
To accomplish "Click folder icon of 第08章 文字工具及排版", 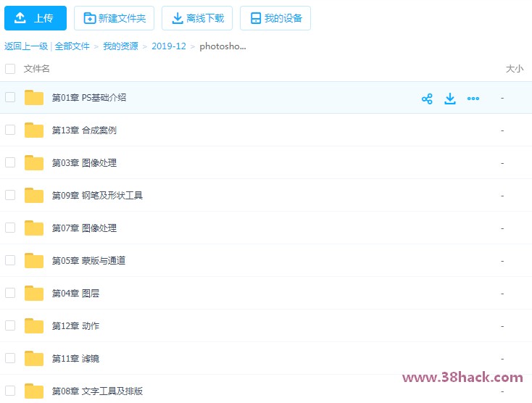I will [x=34, y=391].
